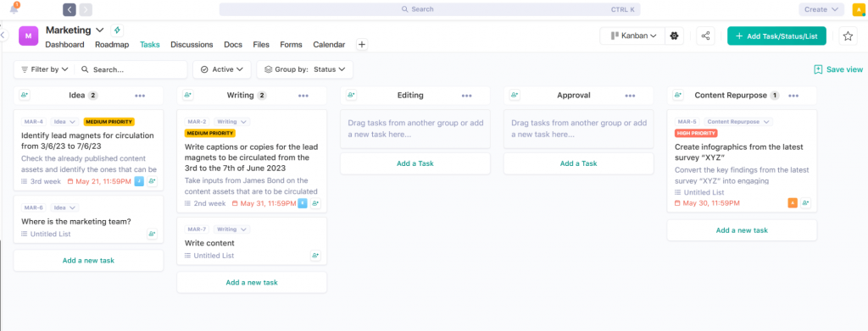868x331 pixels.
Task: Open the Create dropdown
Action: coord(821,9)
